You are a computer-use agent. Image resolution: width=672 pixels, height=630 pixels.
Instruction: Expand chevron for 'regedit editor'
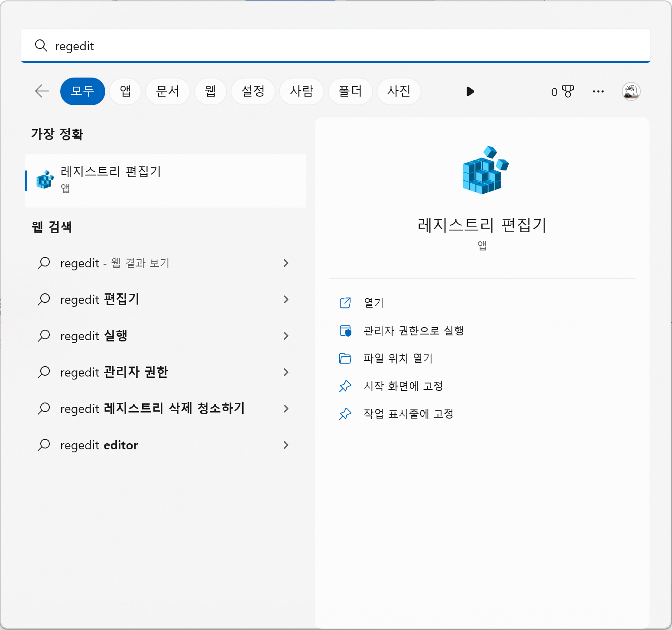coord(286,445)
